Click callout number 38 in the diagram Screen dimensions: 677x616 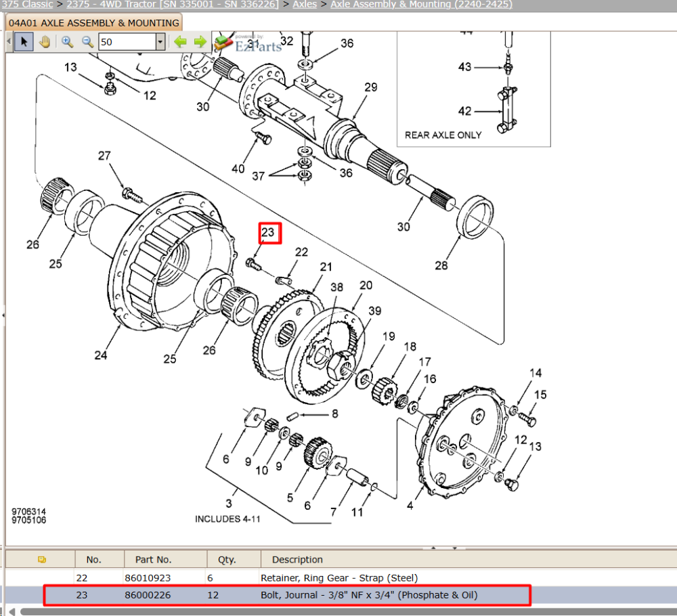[x=336, y=287]
